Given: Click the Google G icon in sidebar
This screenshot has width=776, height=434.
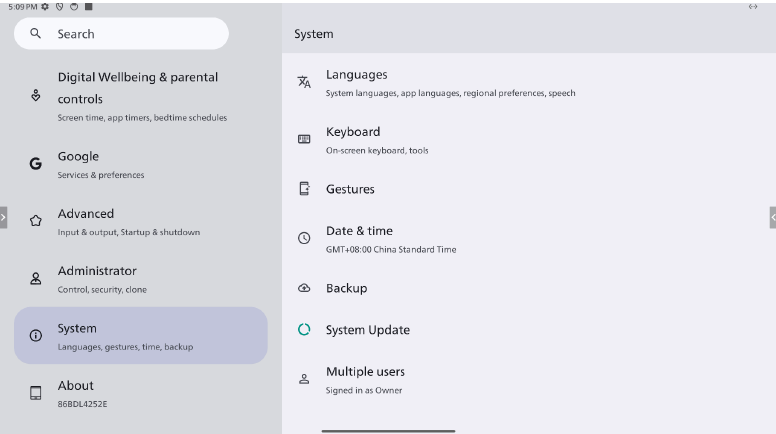Looking at the screenshot, I should (x=36, y=164).
